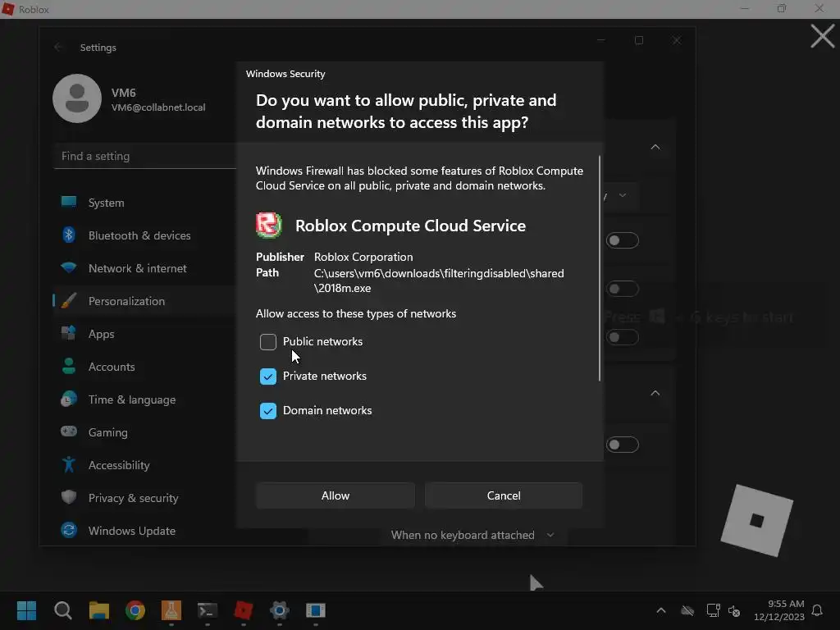Open File Explorer from taskbar
The width and height of the screenshot is (840, 630).
99,610
